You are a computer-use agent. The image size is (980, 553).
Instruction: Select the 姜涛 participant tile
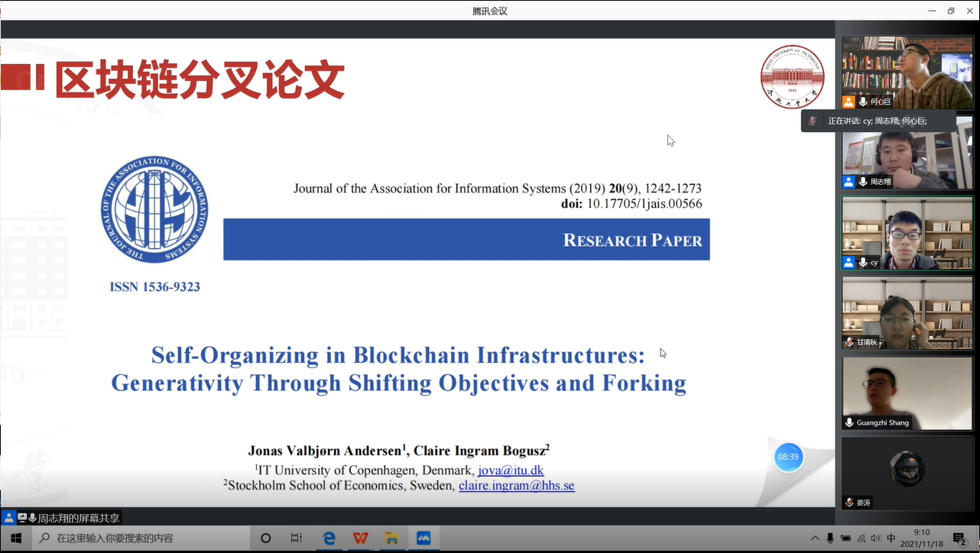point(907,473)
